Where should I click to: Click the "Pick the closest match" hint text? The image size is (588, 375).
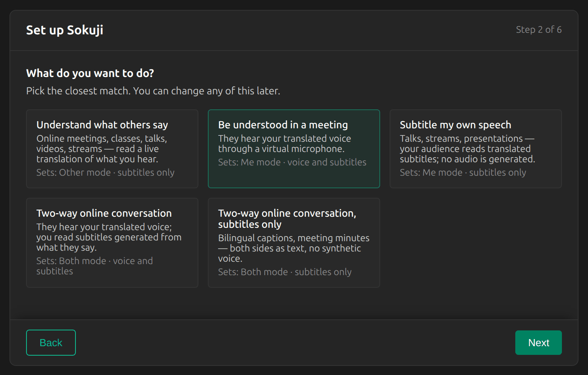(153, 91)
